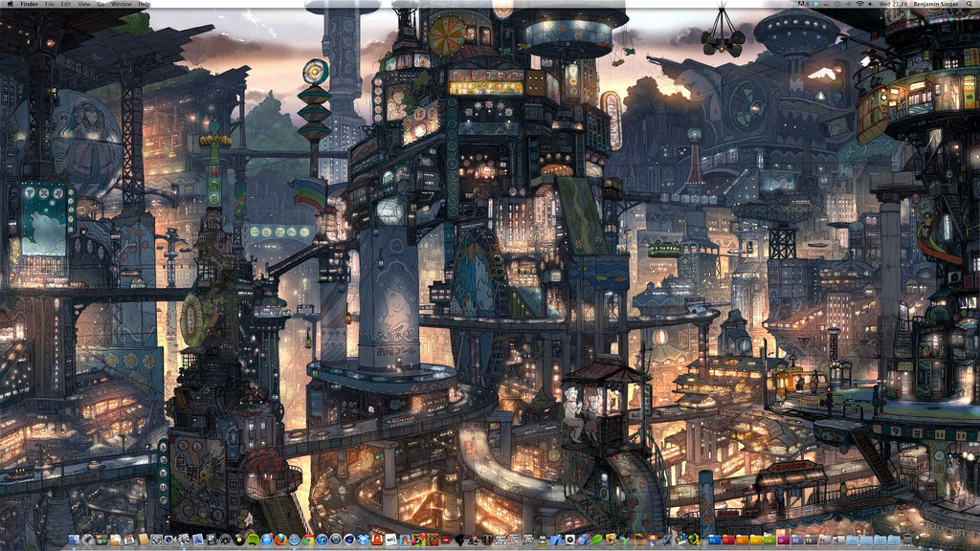
Task: Launch Firefox from the Dock
Action: 280,540
